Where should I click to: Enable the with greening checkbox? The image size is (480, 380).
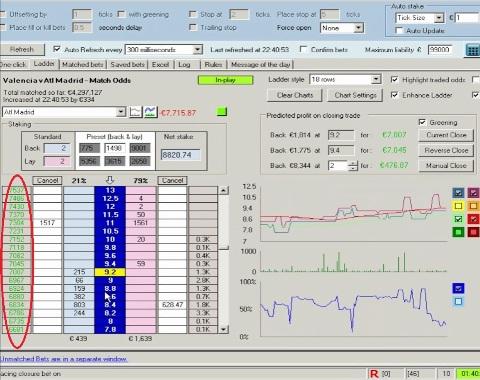point(121,14)
